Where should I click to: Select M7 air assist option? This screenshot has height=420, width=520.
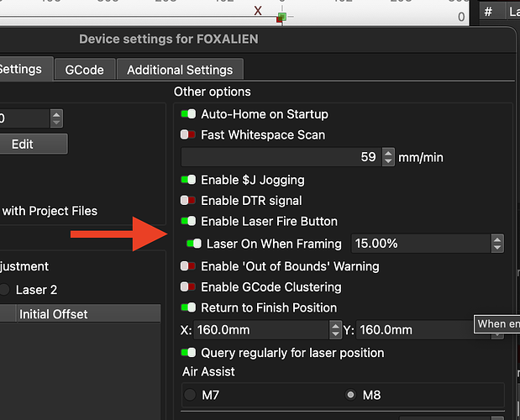191,395
